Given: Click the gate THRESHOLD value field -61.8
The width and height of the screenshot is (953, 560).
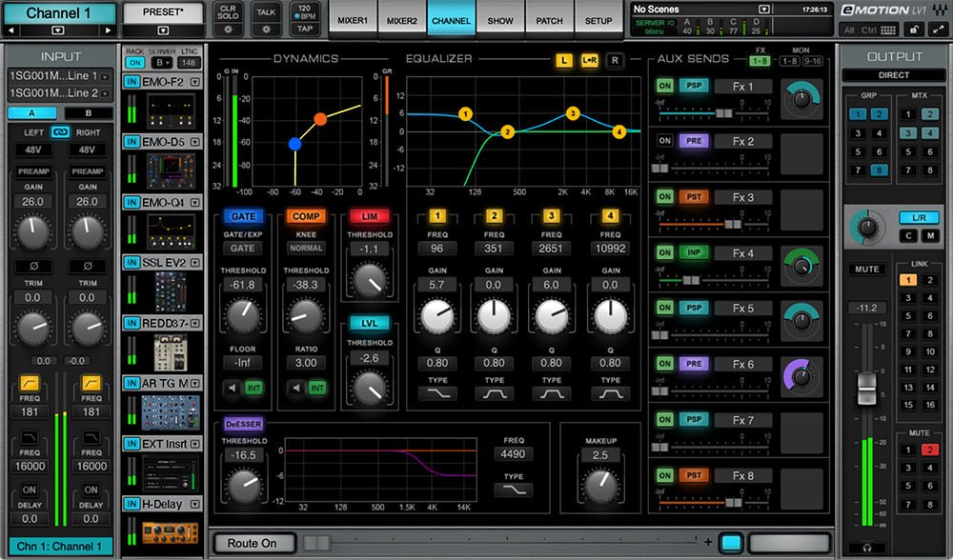Looking at the screenshot, I should click(242, 284).
